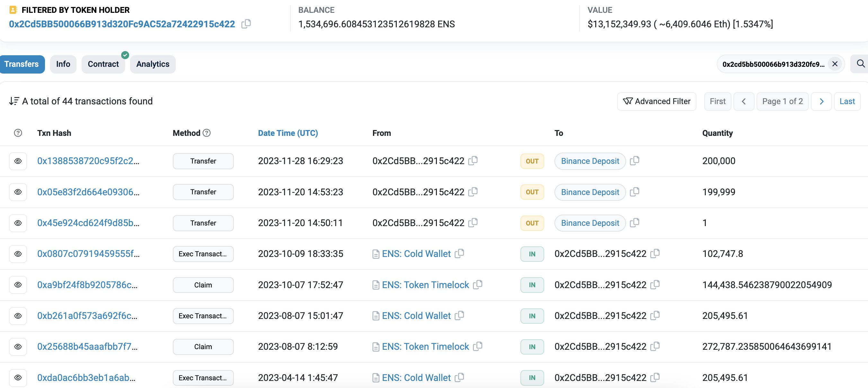This screenshot has height=388, width=868.
Task: Toggle Date Time (UTC) column format
Action: click(288, 133)
